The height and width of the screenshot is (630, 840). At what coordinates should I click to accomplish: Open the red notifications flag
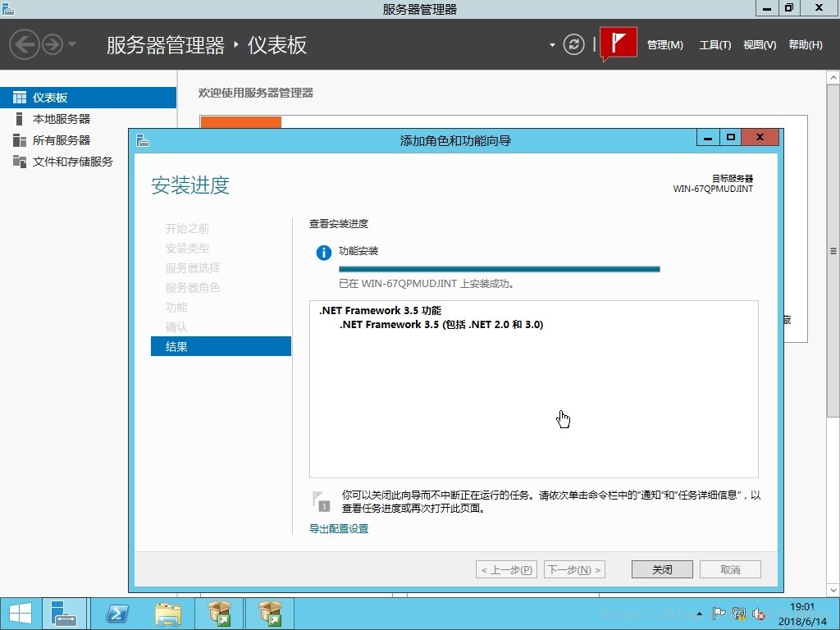[619, 43]
